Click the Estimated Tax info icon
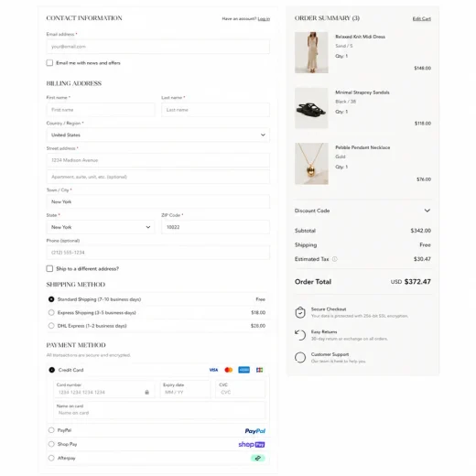This screenshot has height=476, width=476. pos(335,259)
